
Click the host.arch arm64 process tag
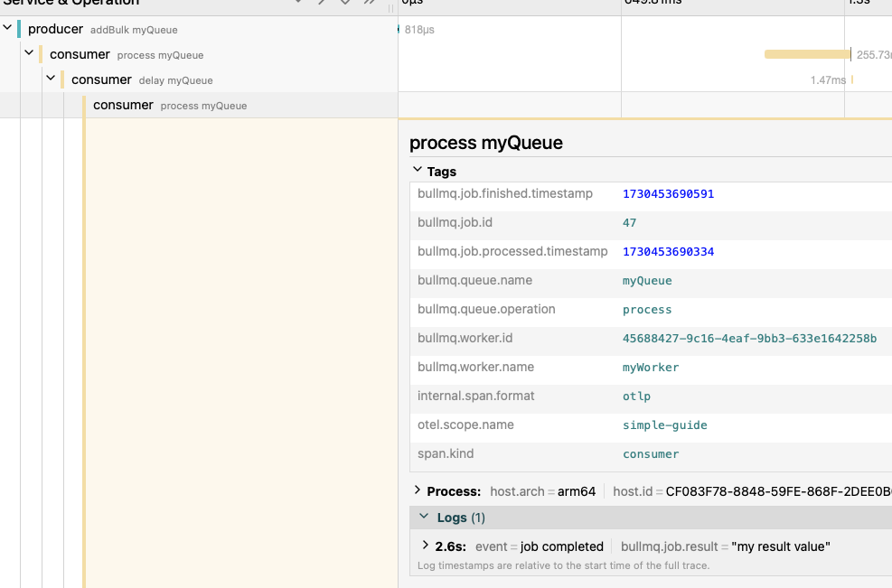pos(543,491)
